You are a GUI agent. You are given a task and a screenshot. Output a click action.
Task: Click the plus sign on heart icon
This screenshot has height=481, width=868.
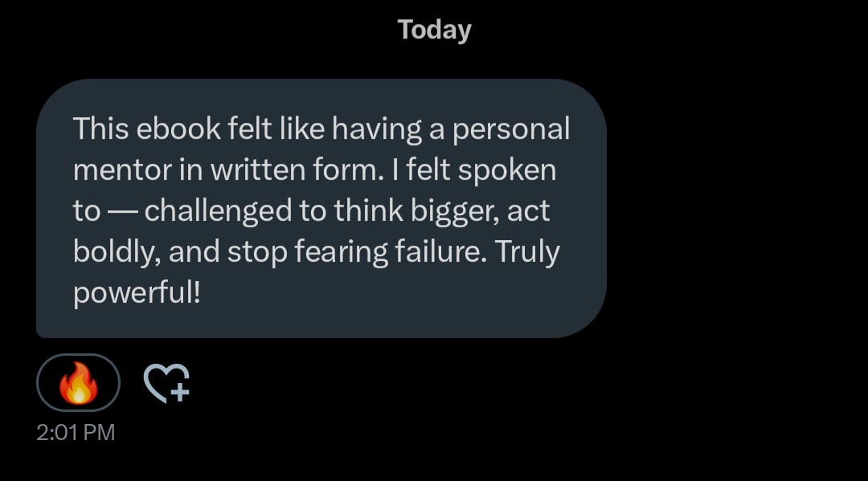pos(180,393)
